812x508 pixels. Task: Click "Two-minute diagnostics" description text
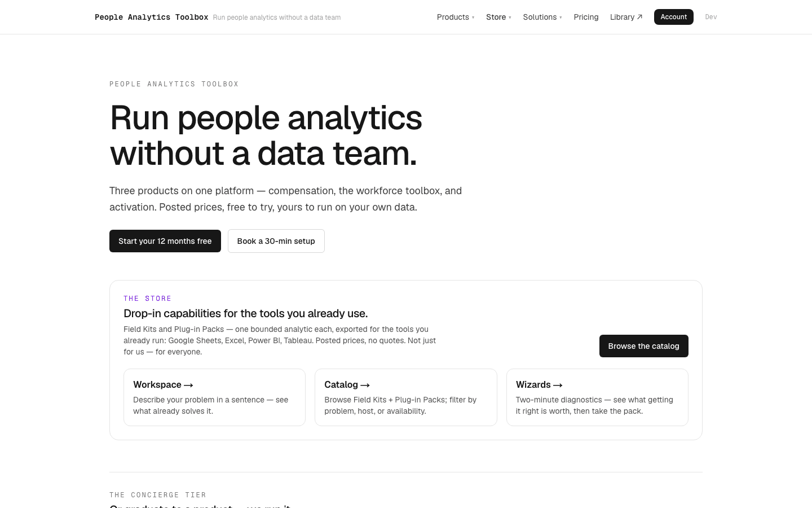tap(594, 405)
